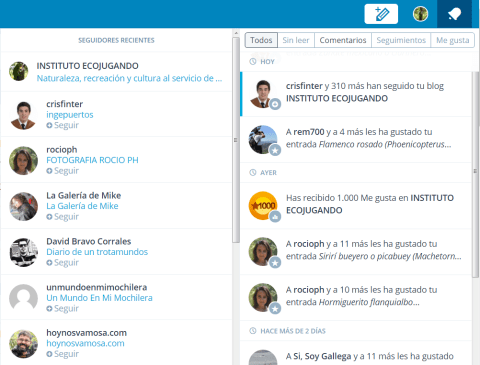This screenshot has width=480, height=365.
Task: Follow rocioph with Seguir button
Action: 63,171
